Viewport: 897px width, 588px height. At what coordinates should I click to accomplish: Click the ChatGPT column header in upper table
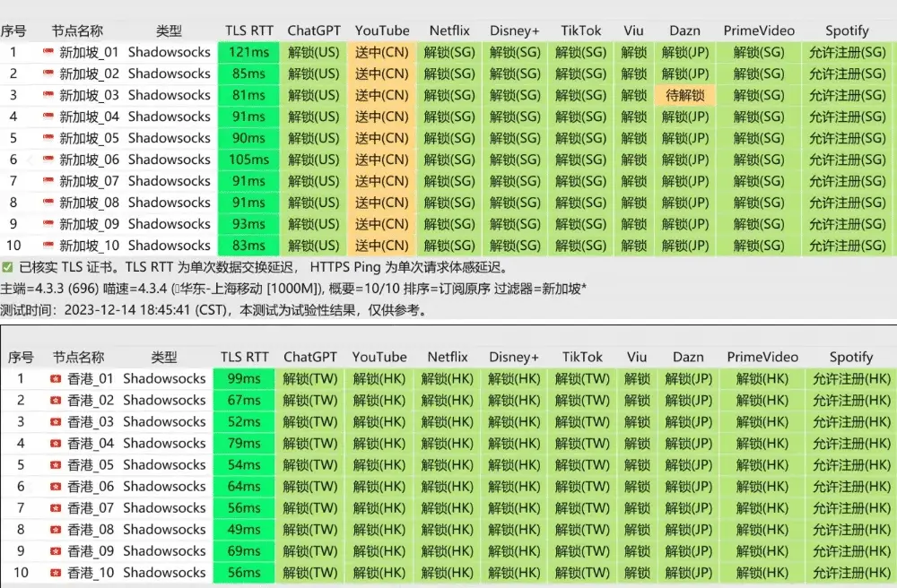(x=313, y=30)
